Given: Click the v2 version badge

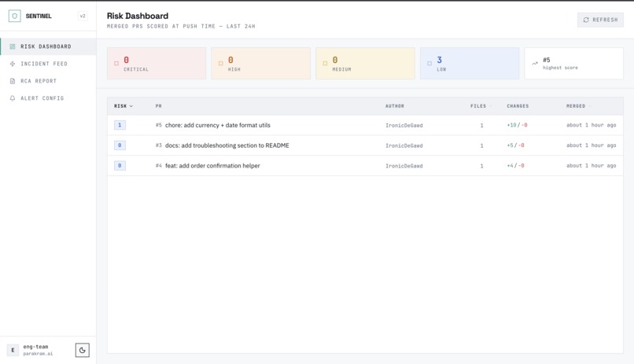Looking at the screenshot, I should coord(83,17).
